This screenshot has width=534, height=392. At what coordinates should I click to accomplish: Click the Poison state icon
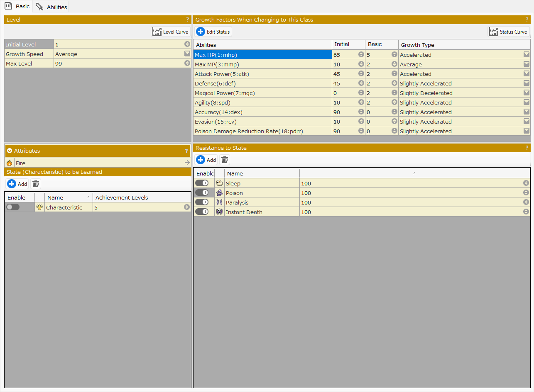(x=220, y=193)
